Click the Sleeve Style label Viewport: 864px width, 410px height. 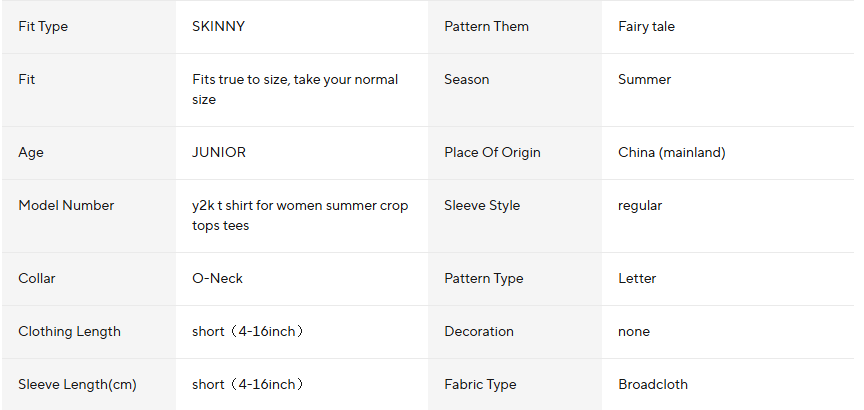pyautogui.click(x=482, y=205)
